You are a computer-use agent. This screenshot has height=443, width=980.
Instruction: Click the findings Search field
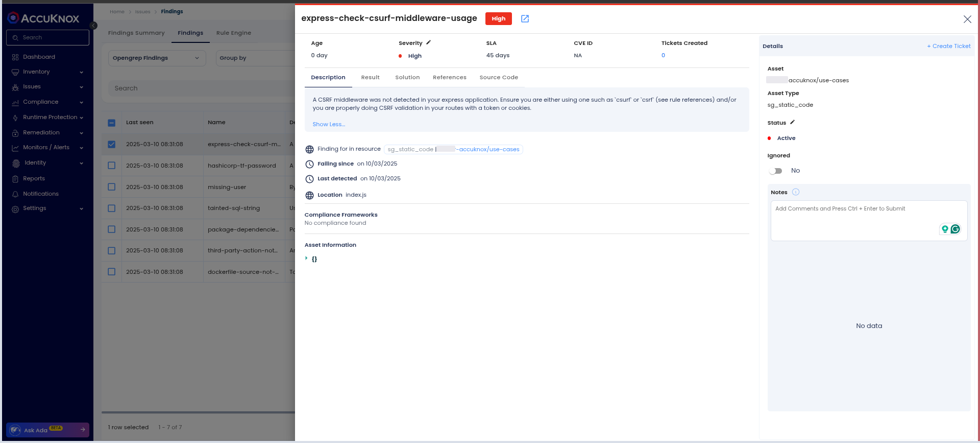pos(202,88)
